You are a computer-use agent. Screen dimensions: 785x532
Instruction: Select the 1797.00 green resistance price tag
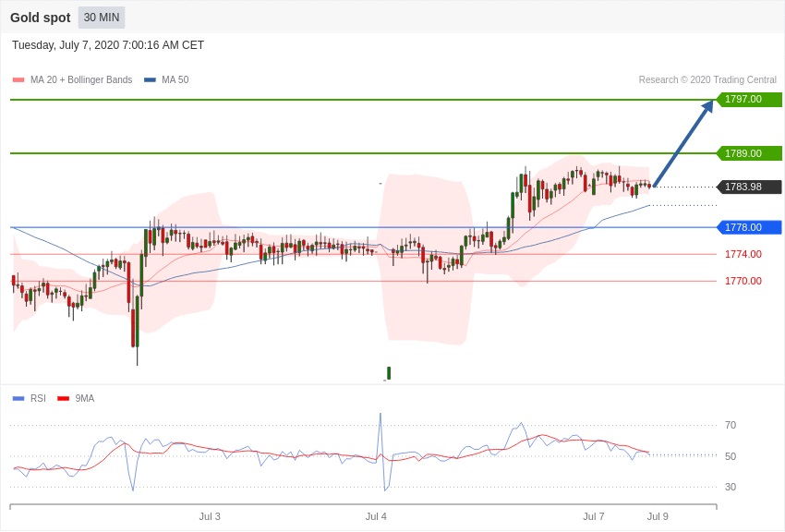click(x=749, y=100)
